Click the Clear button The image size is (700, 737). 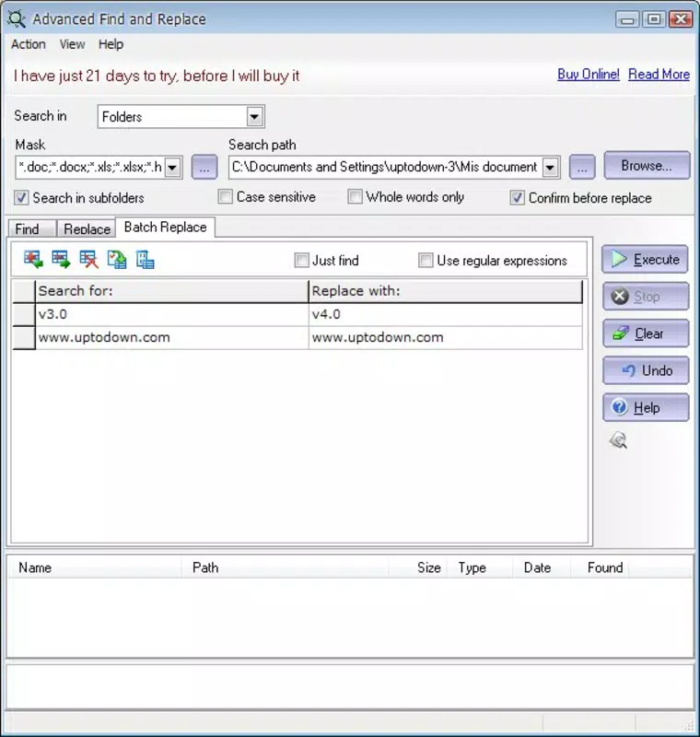[x=646, y=333]
